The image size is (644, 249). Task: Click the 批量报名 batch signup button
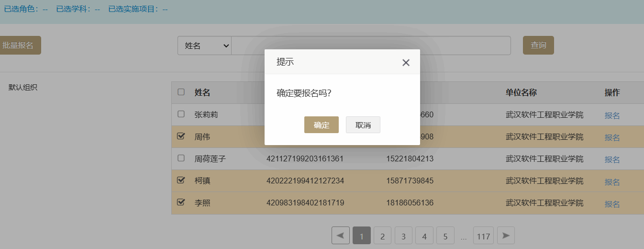coord(19,45)
